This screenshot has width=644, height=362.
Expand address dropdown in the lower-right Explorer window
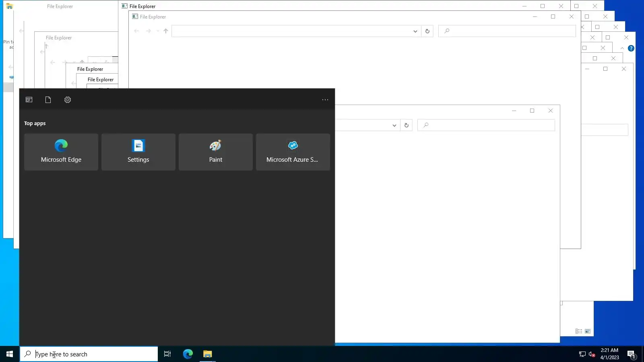coord(394,125)
